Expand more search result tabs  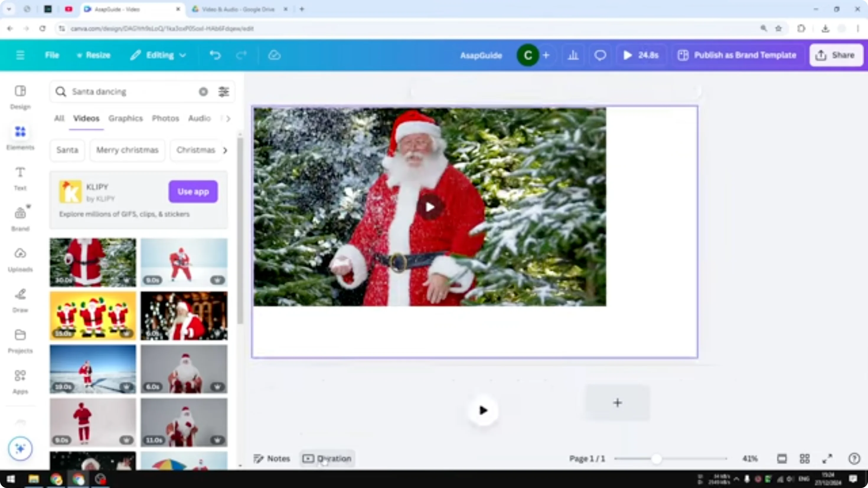point(228,119)
